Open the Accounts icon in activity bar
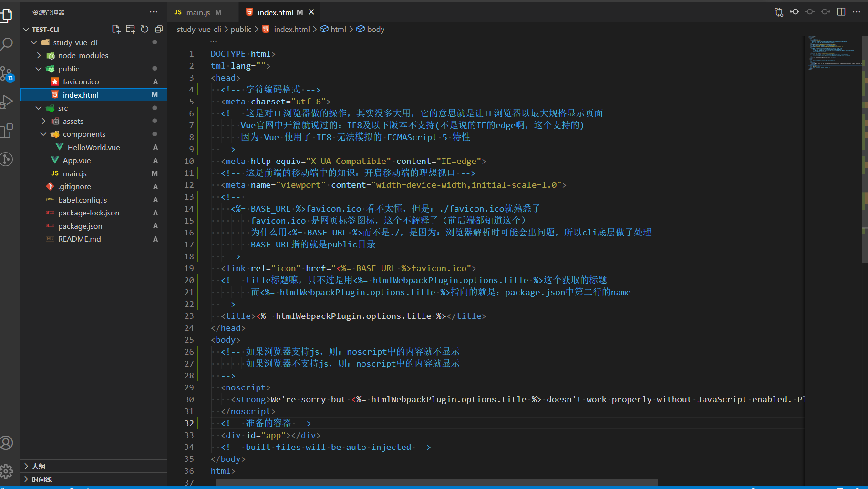Screen dimensions: 868x489 point(6,443)
